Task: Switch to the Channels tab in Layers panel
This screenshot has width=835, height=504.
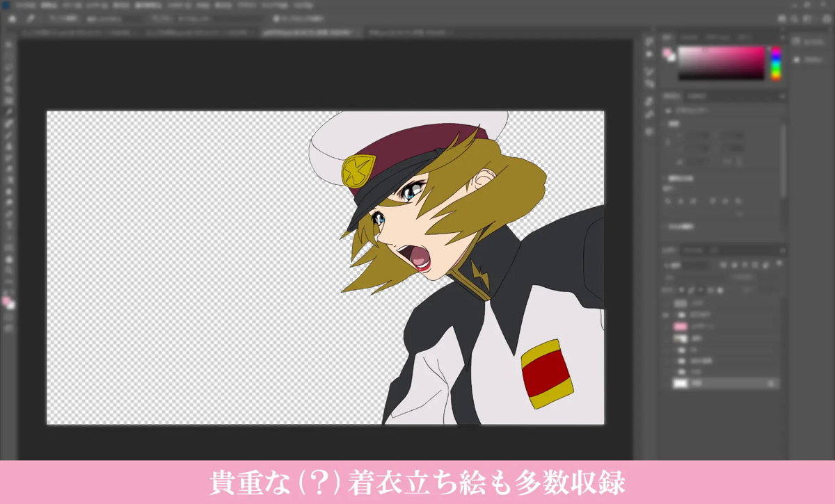Action: [693, 250]
